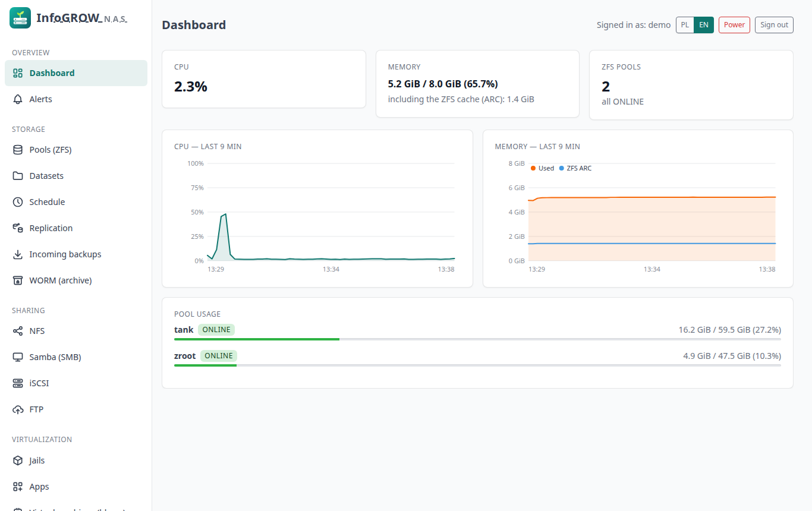The width and height of the screenshot is (812, 511).
Task: Select the EN language toggle
Action: [x=704, y=25]
